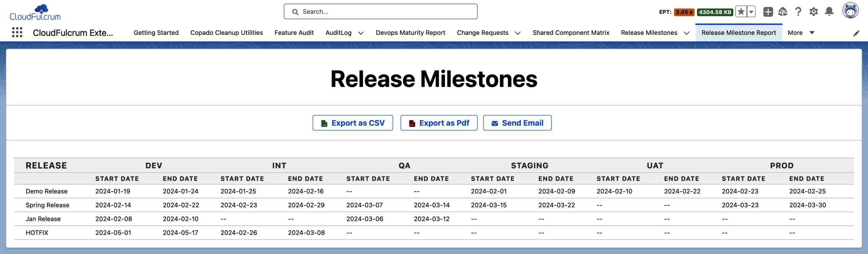Click HOTFIX DEV end date 2024-05-17

[x=180, y=233]
